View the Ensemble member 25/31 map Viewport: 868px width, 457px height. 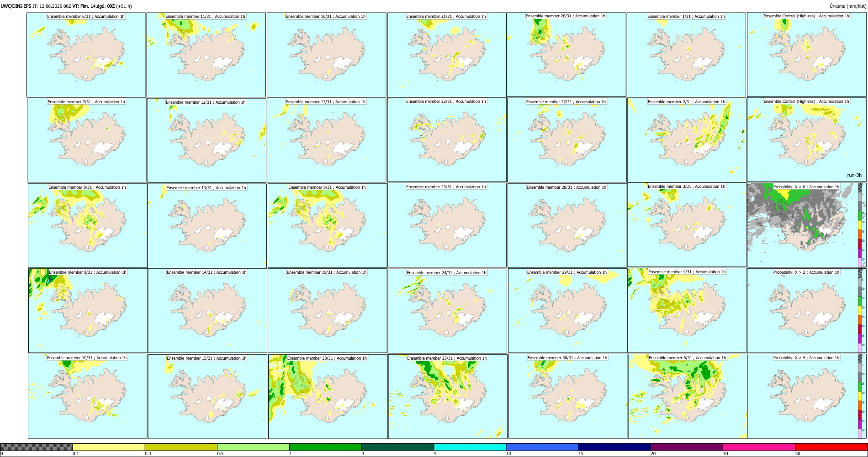tap(448, 396)
